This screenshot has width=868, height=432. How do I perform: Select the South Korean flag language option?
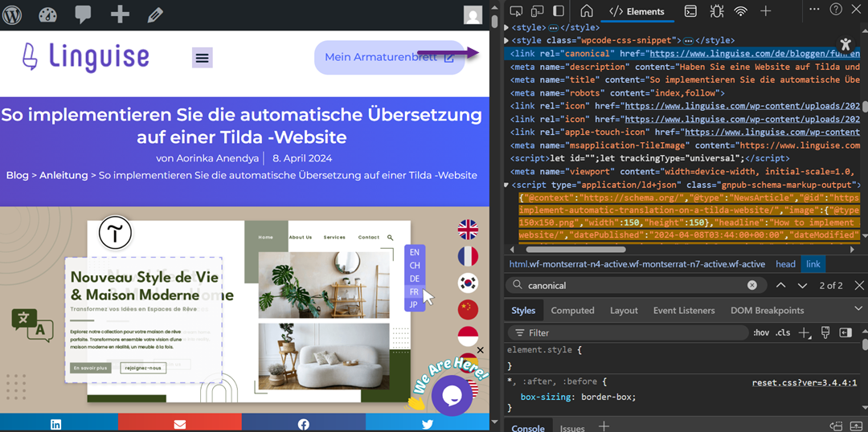point(468,283)
